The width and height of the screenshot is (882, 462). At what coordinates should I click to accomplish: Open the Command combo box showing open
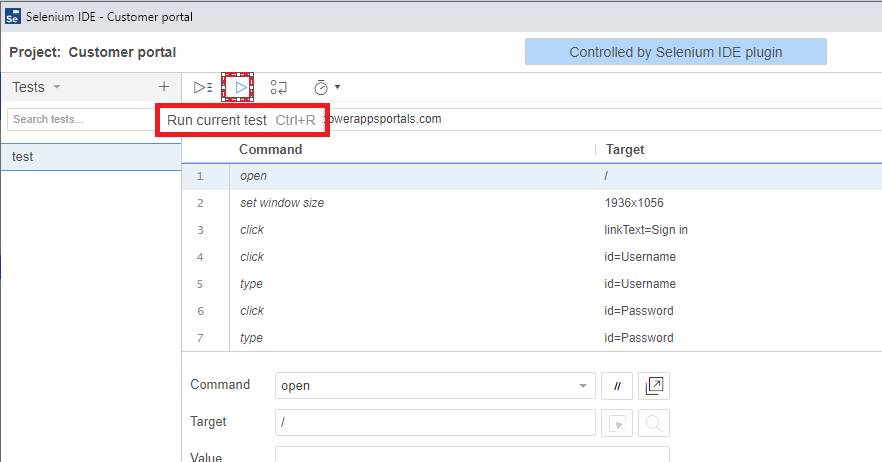point(435,386)
